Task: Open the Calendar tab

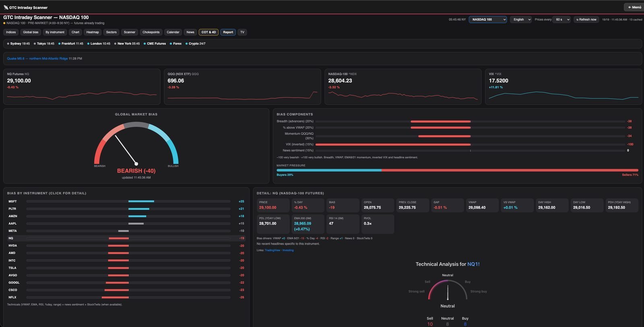Action: pos(173,32)
